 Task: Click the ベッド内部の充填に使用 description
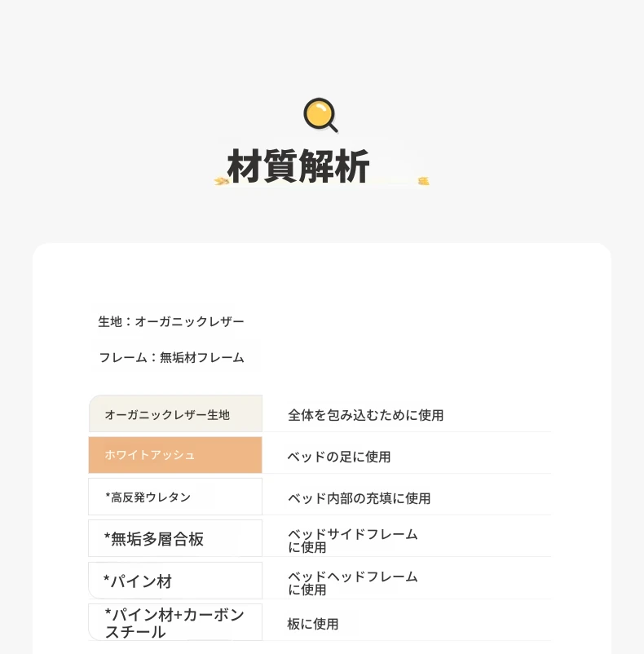click(359, 498)
